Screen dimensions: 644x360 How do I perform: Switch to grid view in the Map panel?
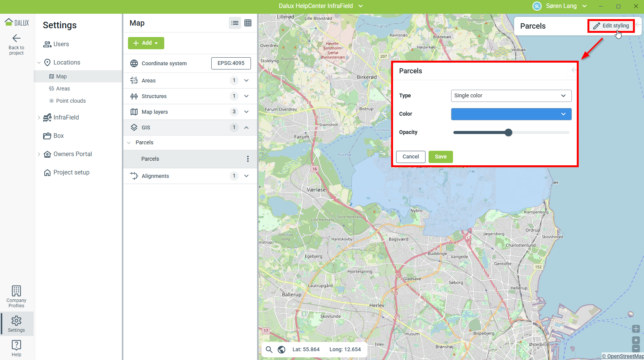pyautogui.click(x=248, y=23)
